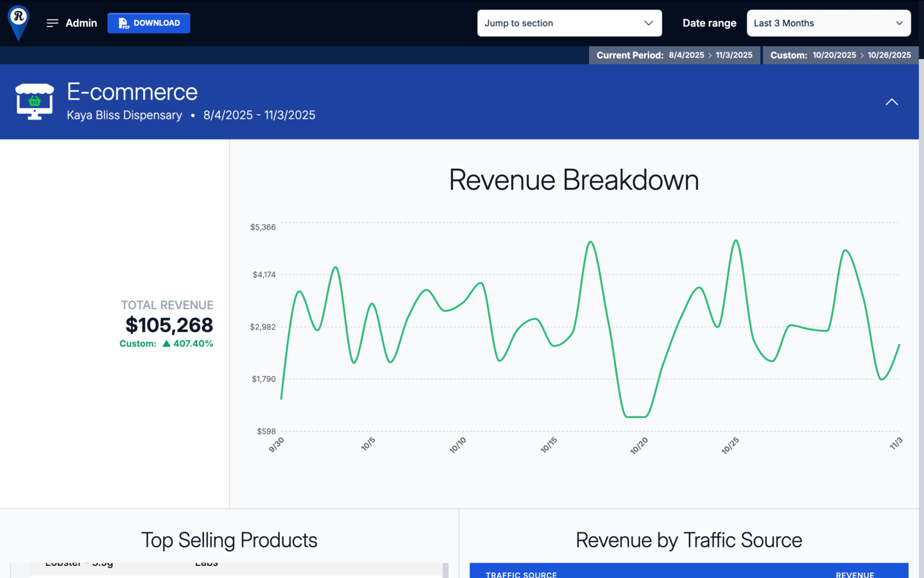Click the location pin logo icon
The height and width of the screenshot is (578, 924).
click(19, 21)
